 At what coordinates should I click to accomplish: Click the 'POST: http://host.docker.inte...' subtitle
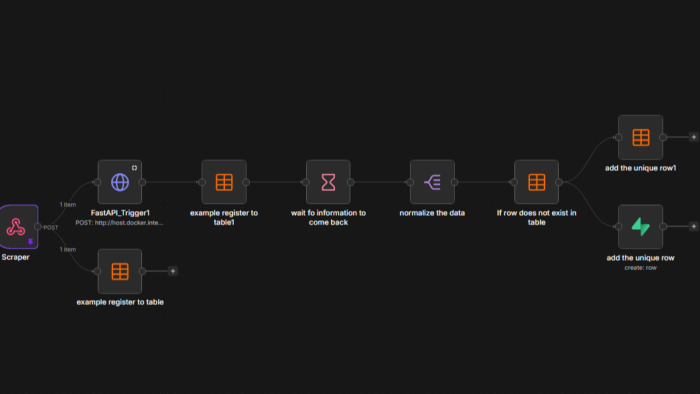[119, 223]
